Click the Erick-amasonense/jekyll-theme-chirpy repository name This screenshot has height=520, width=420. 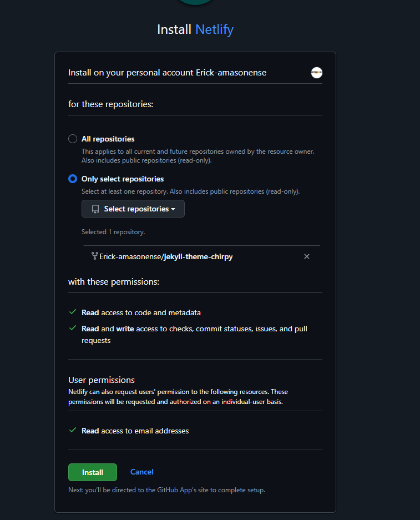point(166,256)
